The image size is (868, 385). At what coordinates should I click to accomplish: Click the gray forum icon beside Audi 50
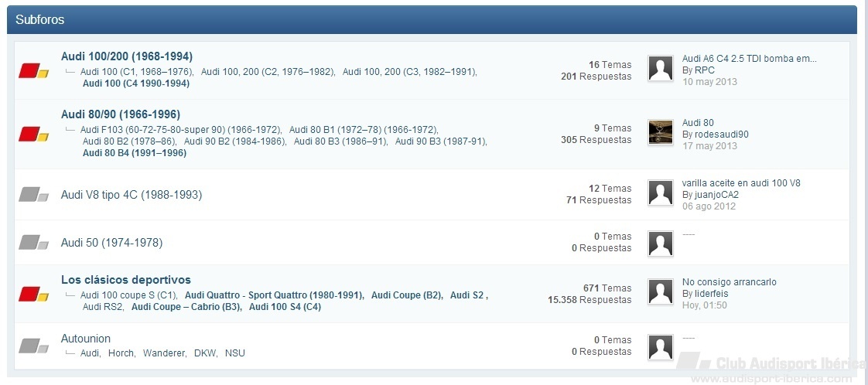tap(34, 242)
